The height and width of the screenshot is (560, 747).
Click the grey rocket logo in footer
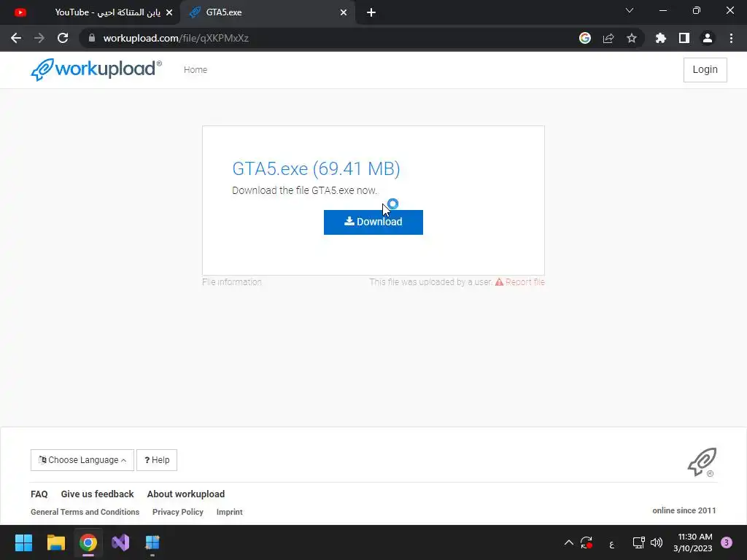coord(702,462)
